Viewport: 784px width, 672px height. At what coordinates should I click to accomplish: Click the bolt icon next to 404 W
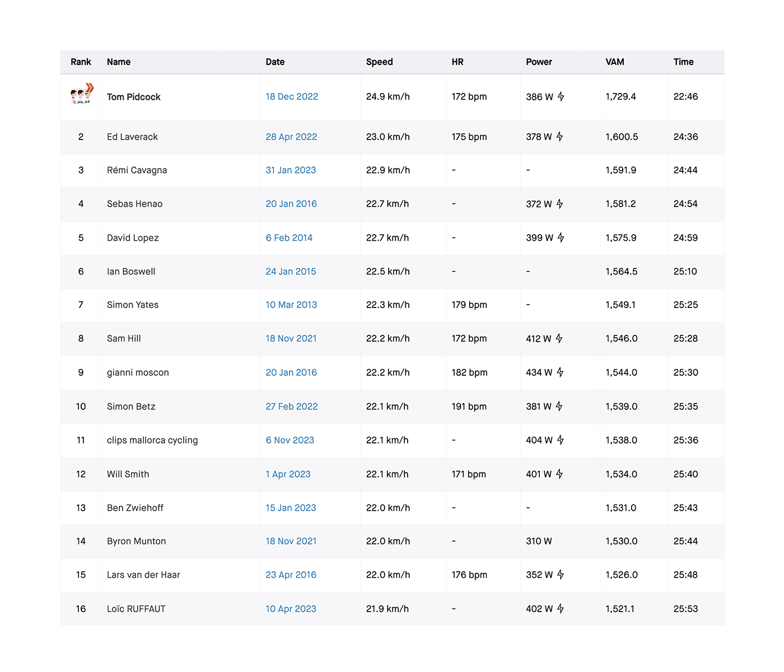(560, 440)
